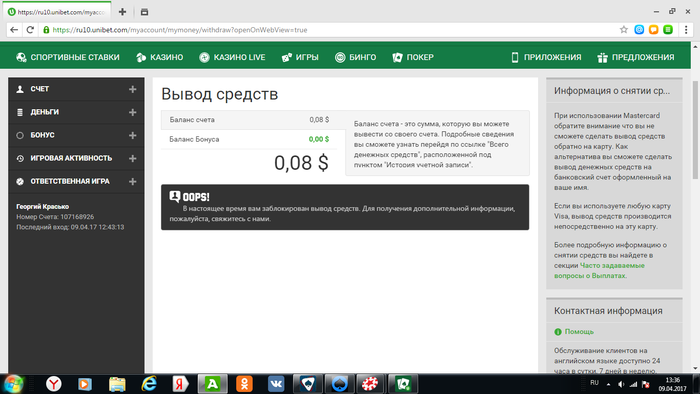Click the cards icon beside Покер
This screenshot has width=700, height=394.
pos(397,57)
